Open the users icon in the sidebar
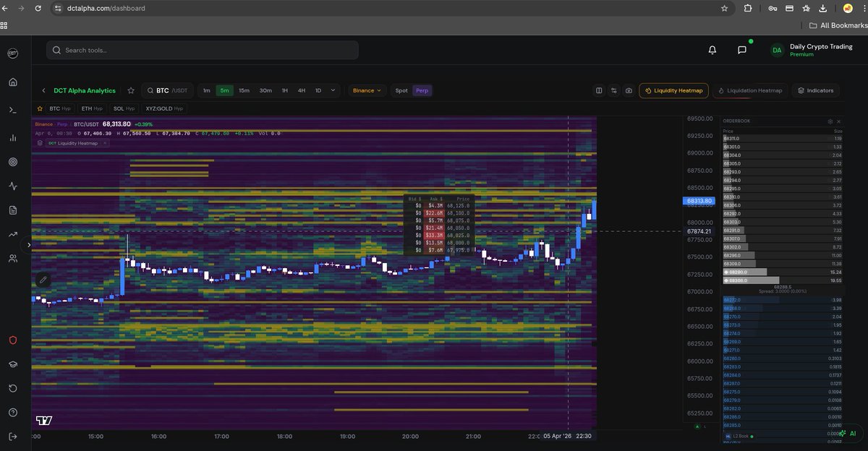The height and width of the screenshot is (451, 868). [12, 258]
